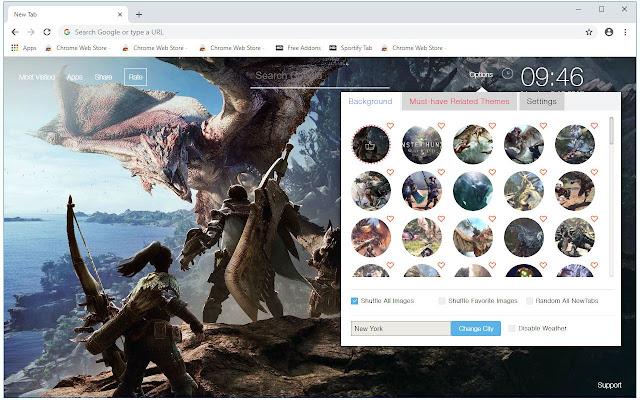Open the Must-have Related Themes tab
Image resolution: width=640 pixels, height=400 pixels.
(459, 101)
